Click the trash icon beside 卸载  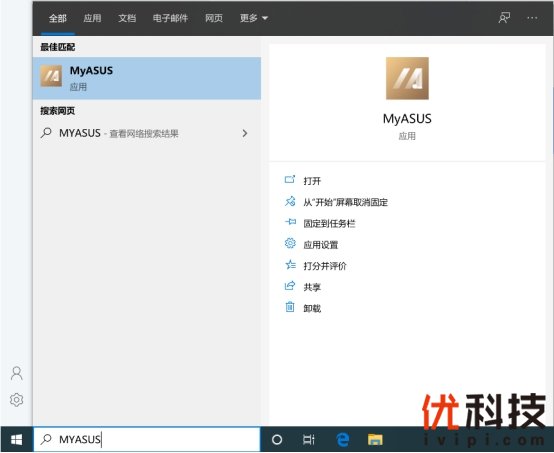click(290, 307)
